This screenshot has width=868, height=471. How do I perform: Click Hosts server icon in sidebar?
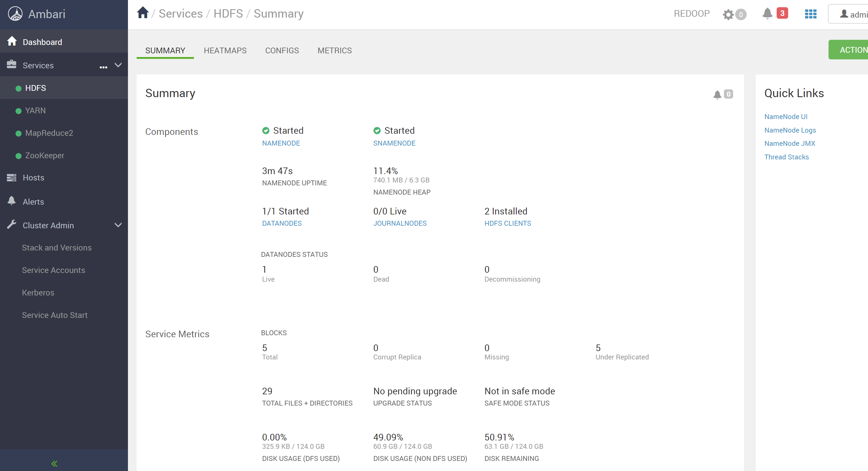click(12, 177)
